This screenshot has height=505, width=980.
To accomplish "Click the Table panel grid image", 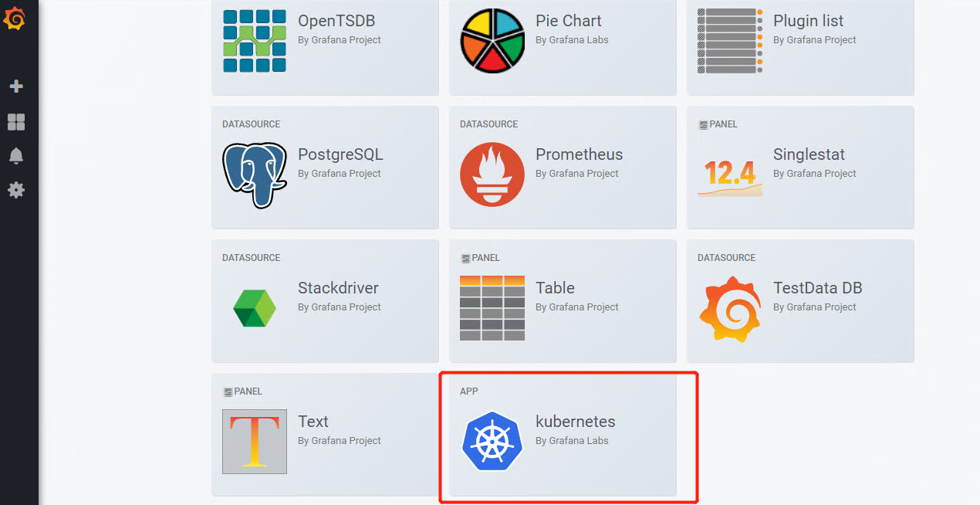I will coord(492,308).
